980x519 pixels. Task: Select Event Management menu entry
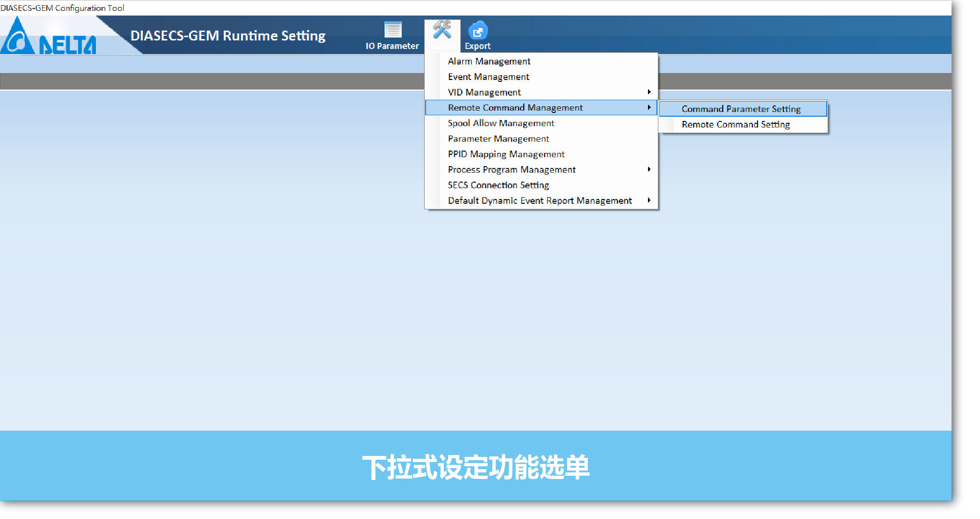[489, 77]
